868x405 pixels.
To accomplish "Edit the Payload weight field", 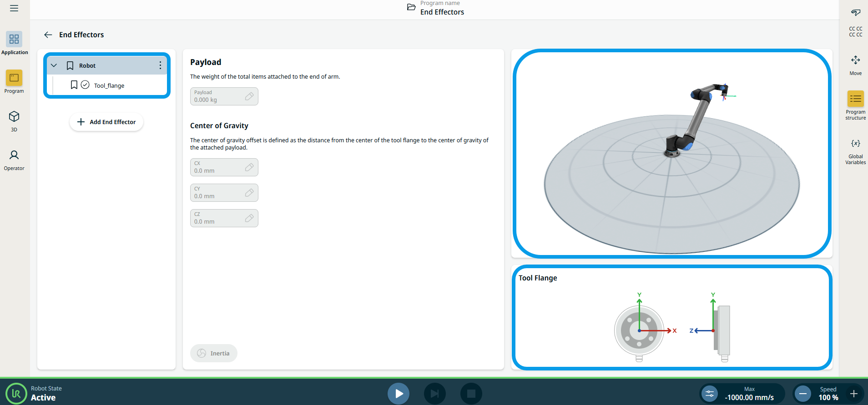I will pos(224,96).
